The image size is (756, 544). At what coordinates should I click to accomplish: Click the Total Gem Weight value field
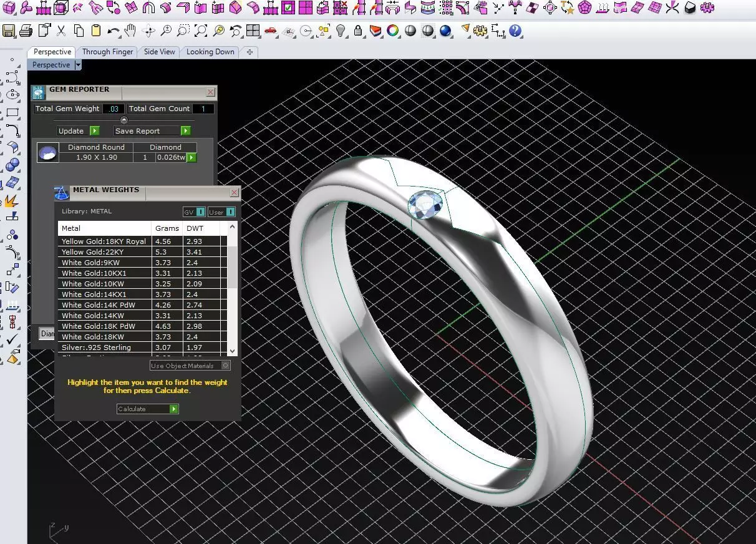click(113, 109)
